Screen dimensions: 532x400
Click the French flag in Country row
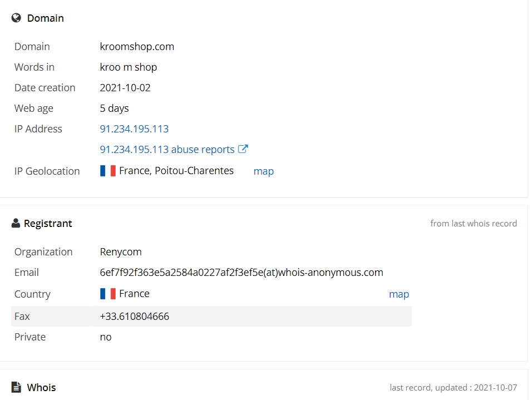[x=108, y=294]
